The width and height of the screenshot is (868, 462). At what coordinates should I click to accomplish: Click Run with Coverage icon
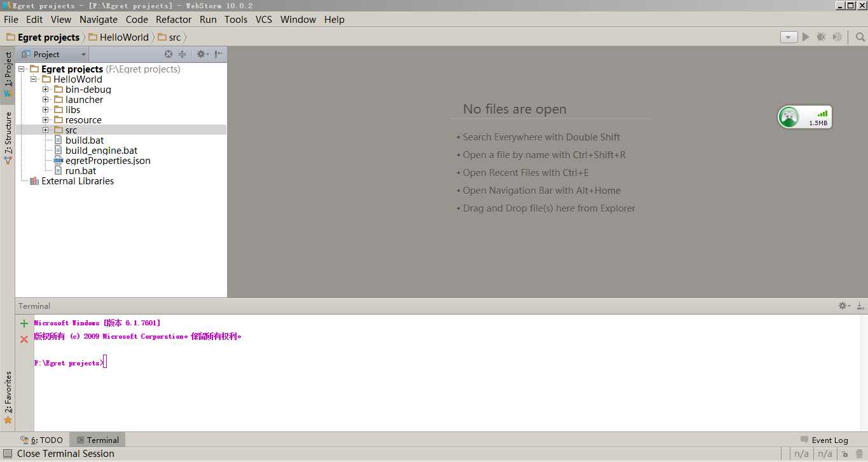click(837, 37)
